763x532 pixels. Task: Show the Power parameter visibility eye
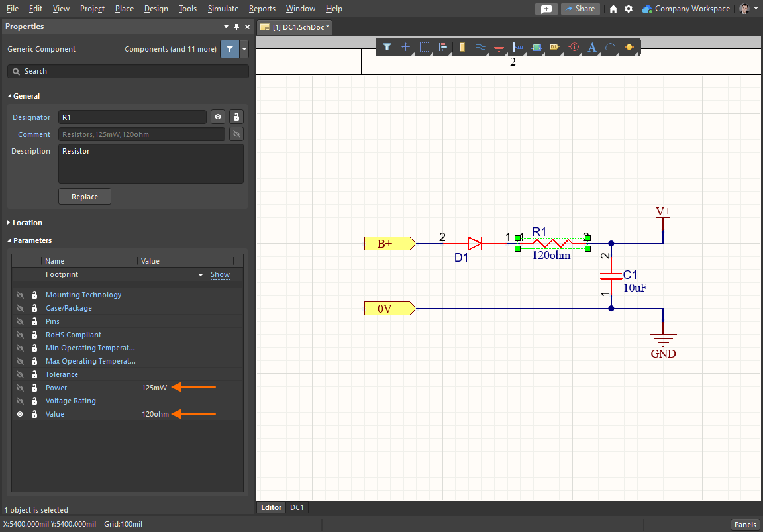coord(20,387)
